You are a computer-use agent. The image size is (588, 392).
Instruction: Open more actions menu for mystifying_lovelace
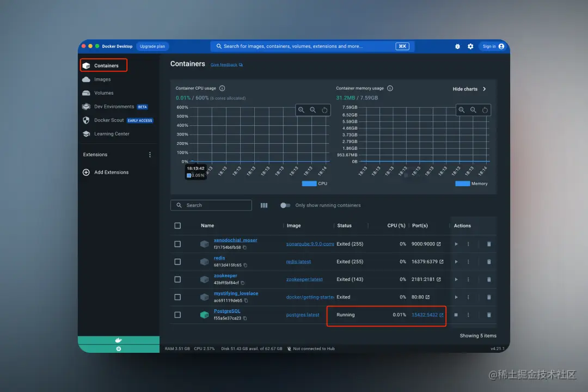pyautogui.click(x=468, y=297)
